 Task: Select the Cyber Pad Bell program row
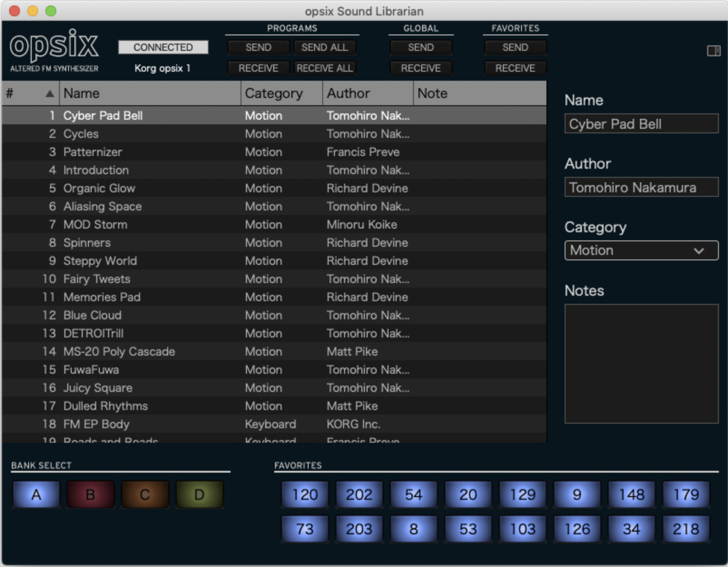tap(274, 116)
